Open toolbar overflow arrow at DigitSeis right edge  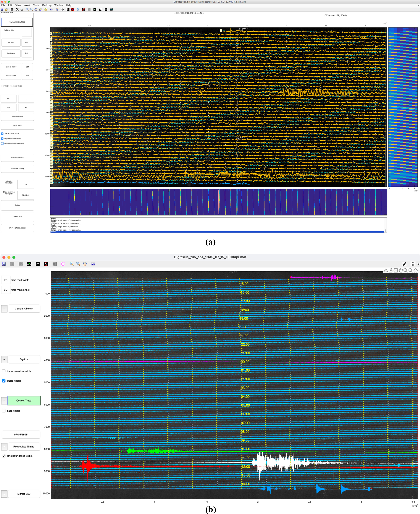[x=418, y=264]
